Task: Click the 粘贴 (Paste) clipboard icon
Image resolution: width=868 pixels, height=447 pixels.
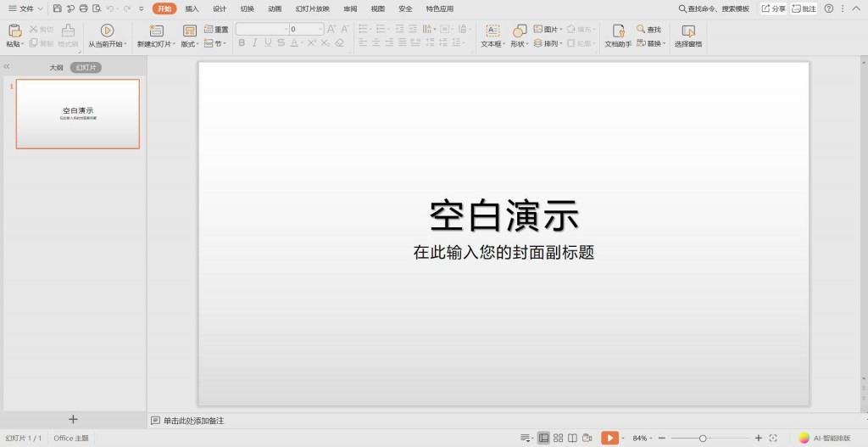Action: click(15, 30)
